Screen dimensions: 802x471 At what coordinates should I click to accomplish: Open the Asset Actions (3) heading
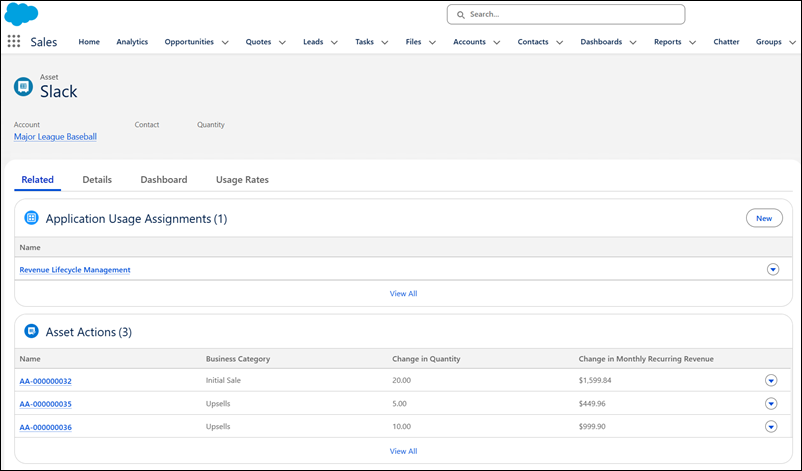click(x=88, y=332)
